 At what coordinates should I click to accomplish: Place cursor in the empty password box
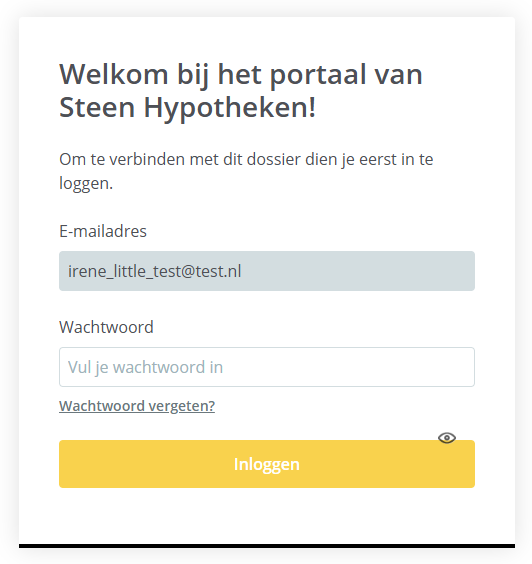[267, 367]
